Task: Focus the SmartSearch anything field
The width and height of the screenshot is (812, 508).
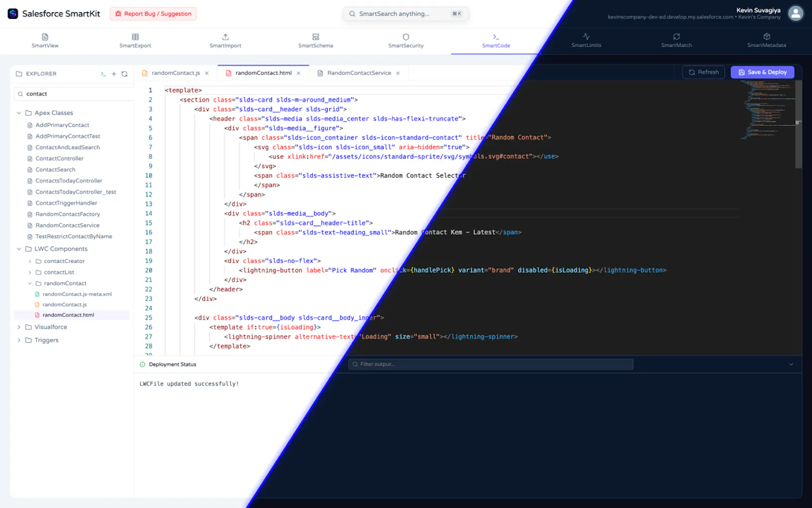Action: pos(405,14)
